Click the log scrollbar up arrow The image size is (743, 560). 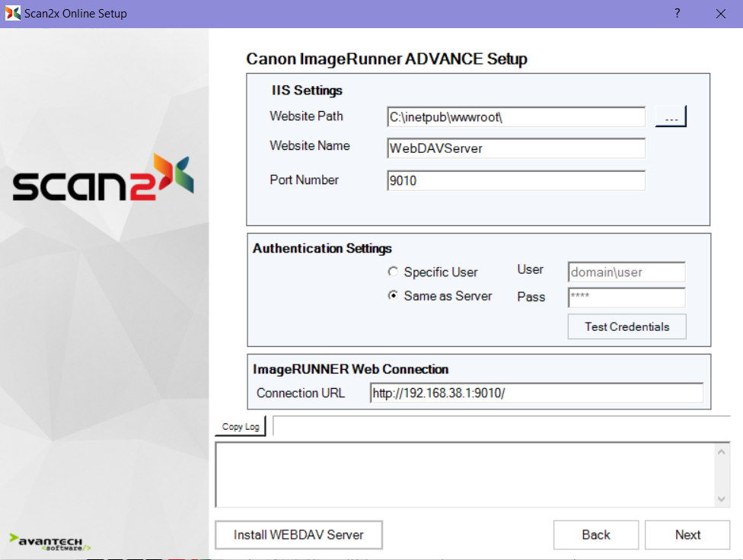[722, 452]
